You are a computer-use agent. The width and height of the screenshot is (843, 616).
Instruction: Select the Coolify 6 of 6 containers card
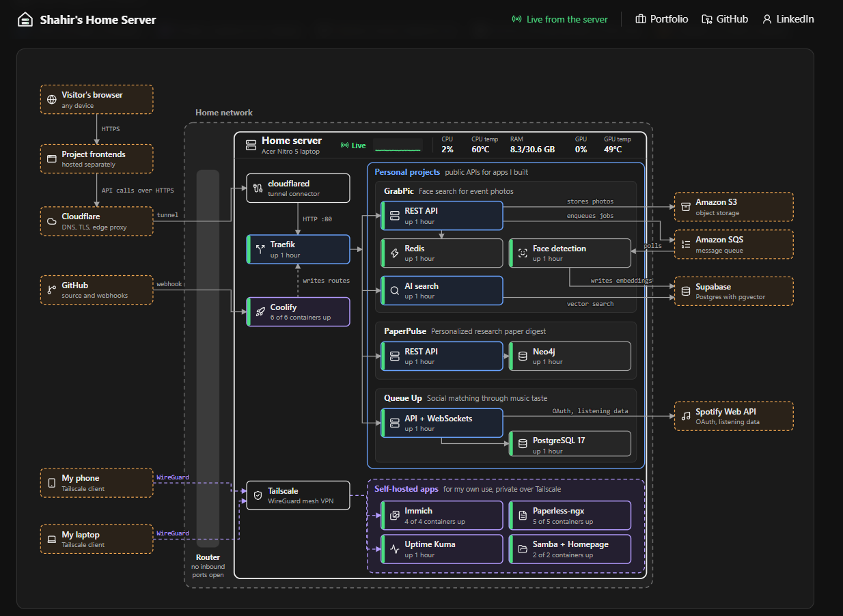click(x=298, y=311)
